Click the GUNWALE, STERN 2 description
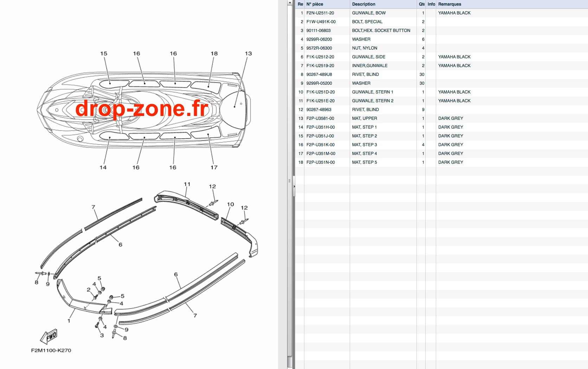 pyautogui.click(x=373, y=101)
